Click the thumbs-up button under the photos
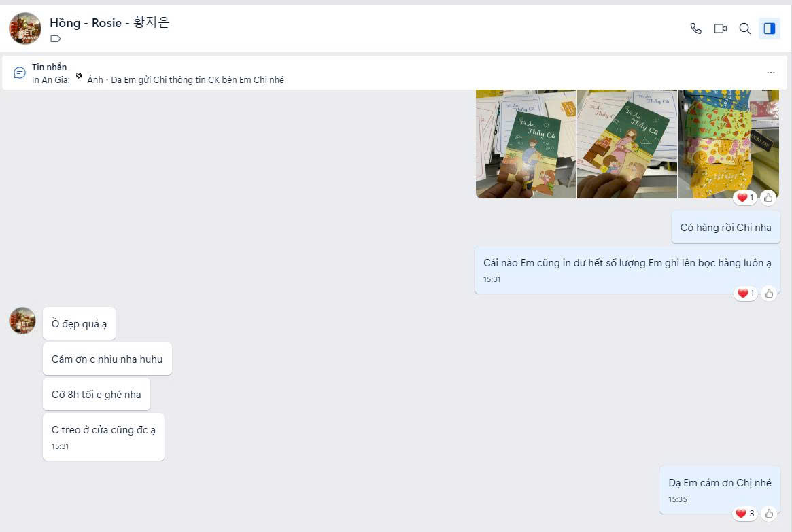This screenshot has width=792, height=532. (768, 198)
